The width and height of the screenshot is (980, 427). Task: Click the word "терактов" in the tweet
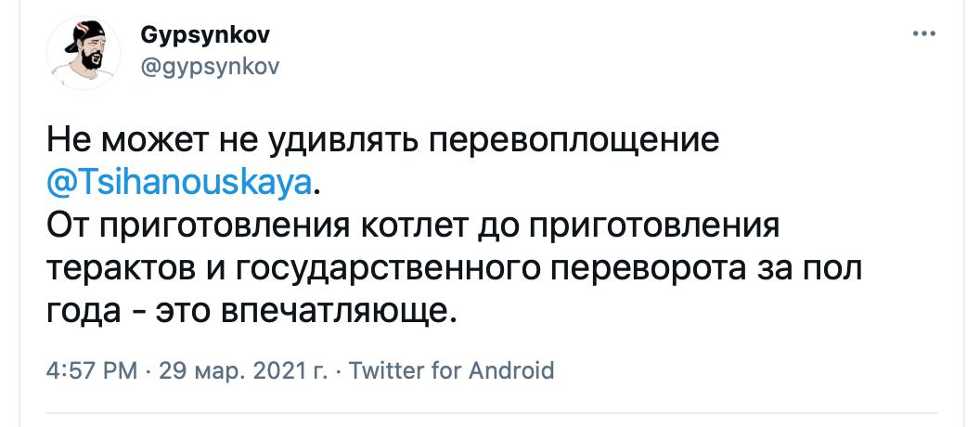click(116, 265)
